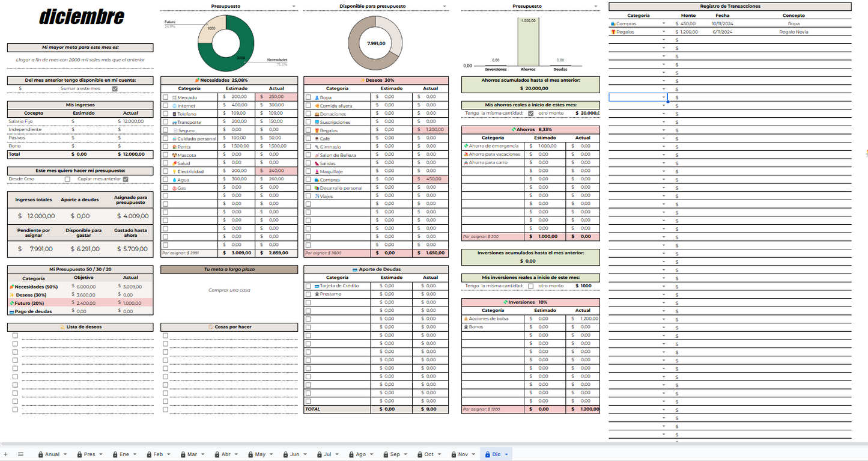Click the lock icon on Dic tab
This screenshot has height=461, width=868.
pyautogui.click(x=487, y=454)
